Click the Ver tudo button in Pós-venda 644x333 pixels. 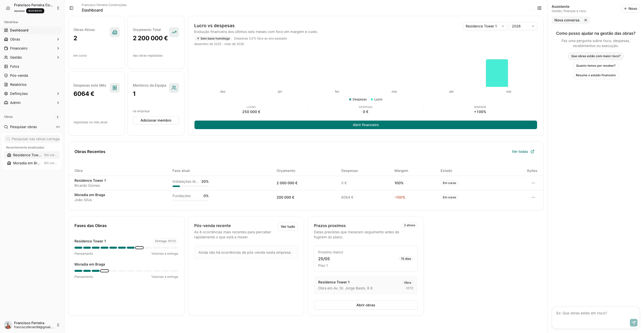pos(288,227)
